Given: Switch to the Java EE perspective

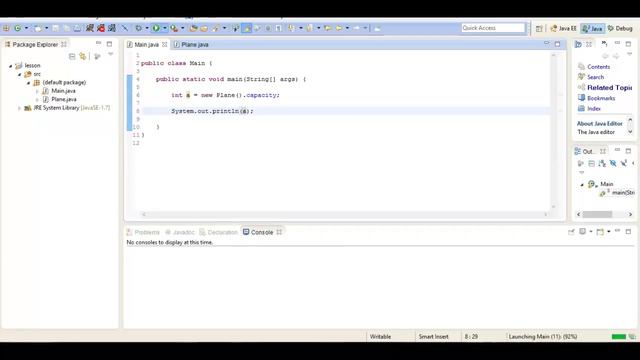Looking at the screenshot, I should click(563, 28).
